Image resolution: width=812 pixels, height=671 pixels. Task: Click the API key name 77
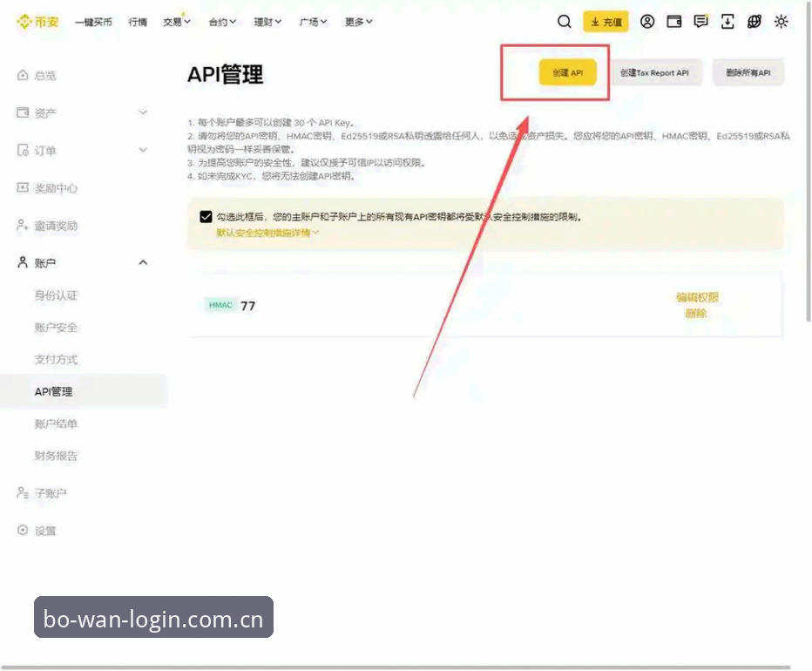[x=247, y=306]
